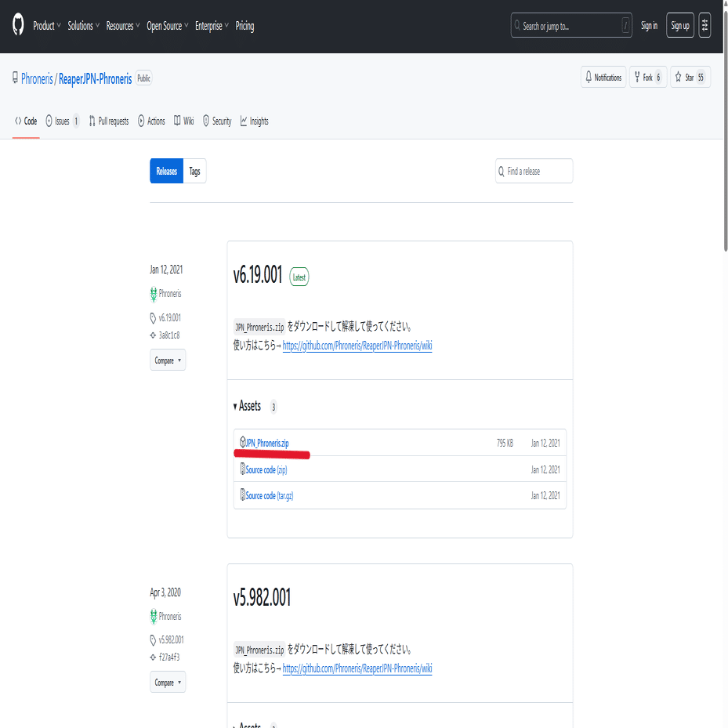Open Compare dropdown for v5.982.001
Screen dimensions: 728x728
(168, 682)
